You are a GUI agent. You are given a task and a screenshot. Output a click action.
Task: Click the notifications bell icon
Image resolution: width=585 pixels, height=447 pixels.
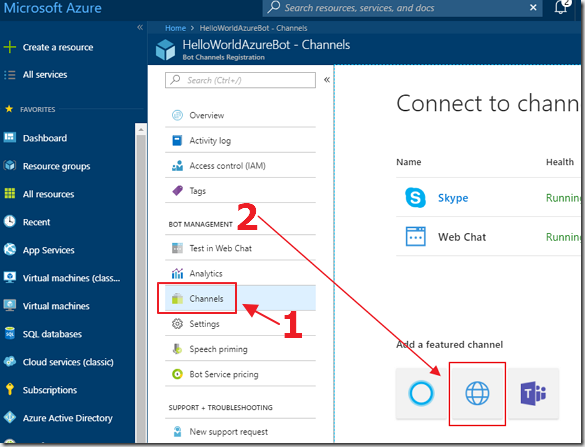pos(561,7)
